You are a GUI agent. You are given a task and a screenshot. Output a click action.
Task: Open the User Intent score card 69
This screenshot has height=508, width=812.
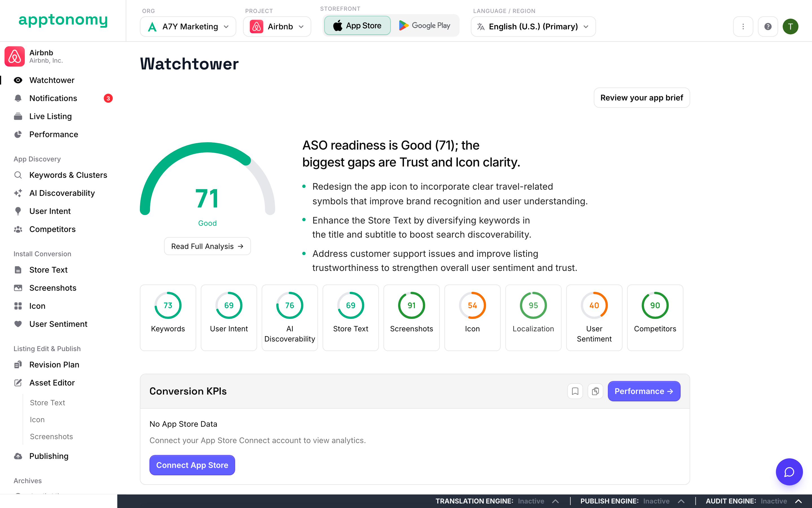pos(229,317)
